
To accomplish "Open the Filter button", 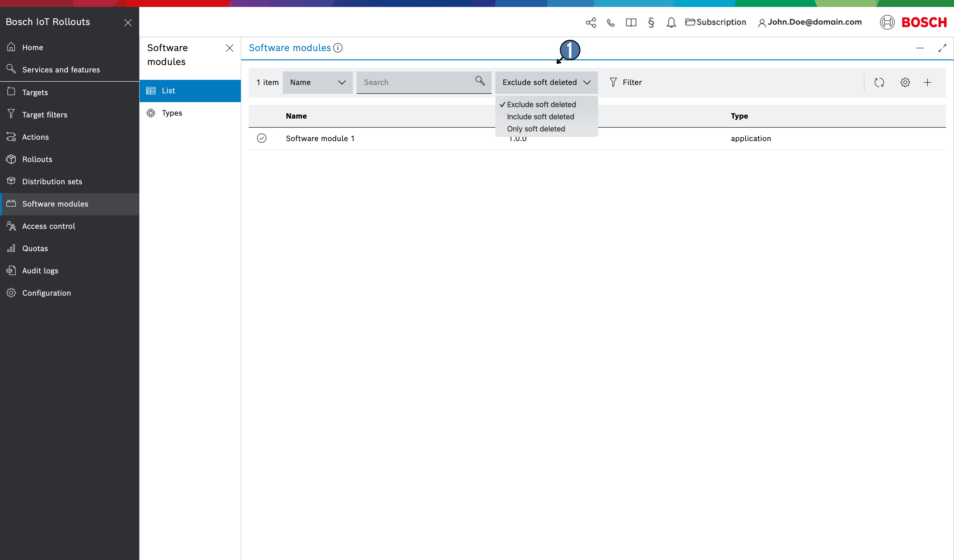I will pos(625,83).
